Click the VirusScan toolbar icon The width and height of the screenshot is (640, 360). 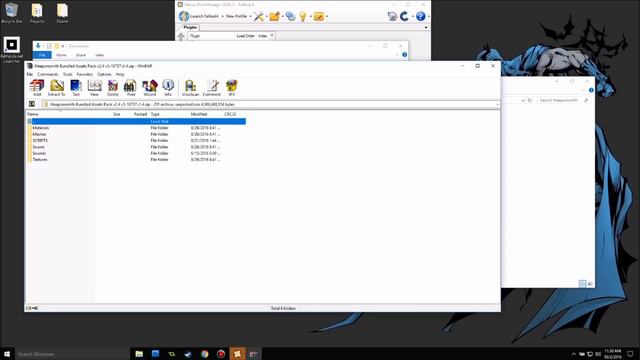[190, 87]
